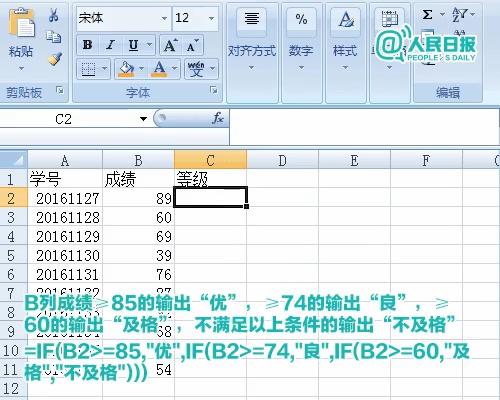
Task: Open the 字体 dialog launcher
Action: click(214, 90)
